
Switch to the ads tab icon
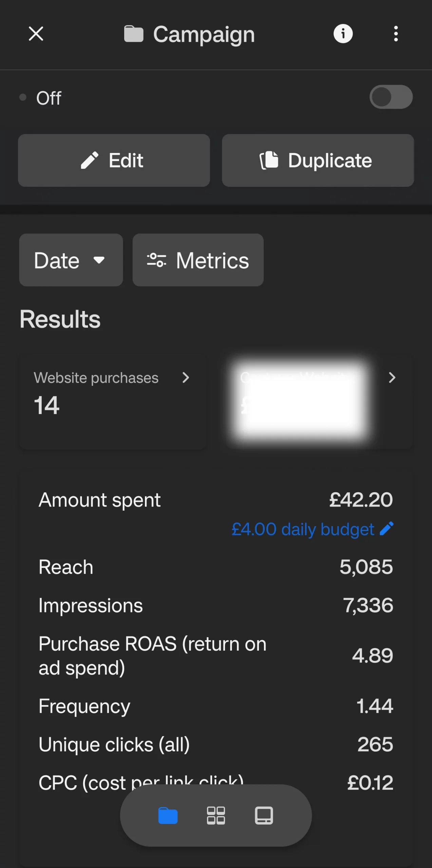pyautogui.click(x=264, y=815)
